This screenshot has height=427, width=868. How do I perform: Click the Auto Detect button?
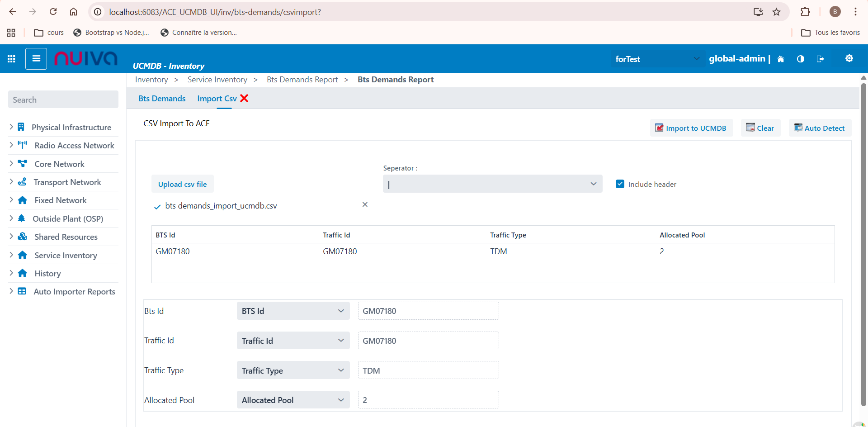(820, 128)
